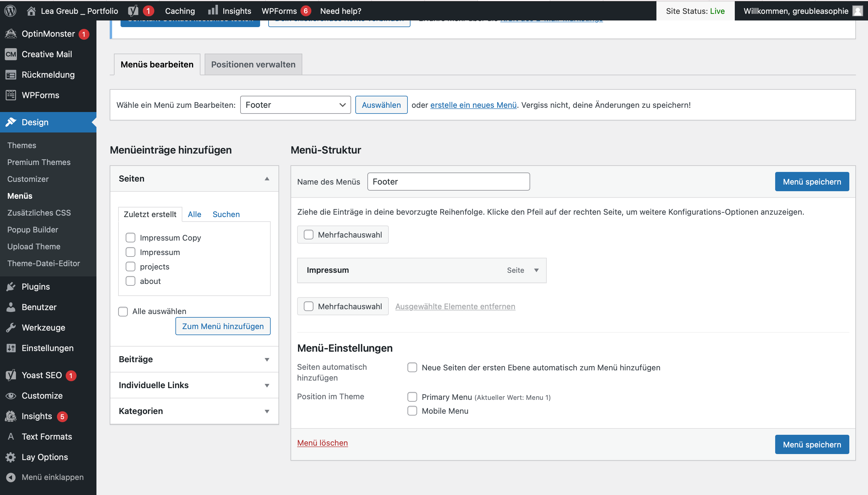Image resolution: width=868 pixels, height=495 pixels.
Task: Expand the Impressum menu item arrow
Action: tap(536, 270)
